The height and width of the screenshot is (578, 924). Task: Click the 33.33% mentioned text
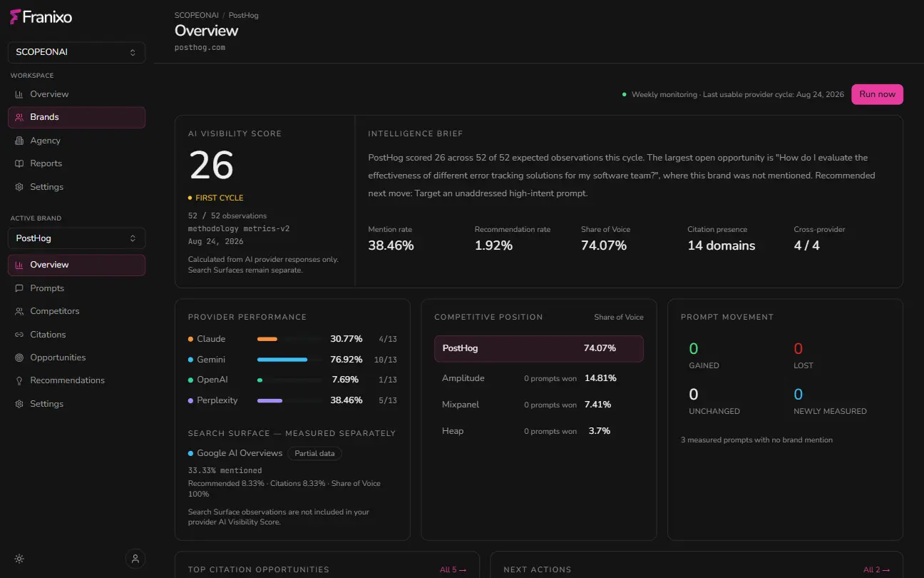click(225, 470)
